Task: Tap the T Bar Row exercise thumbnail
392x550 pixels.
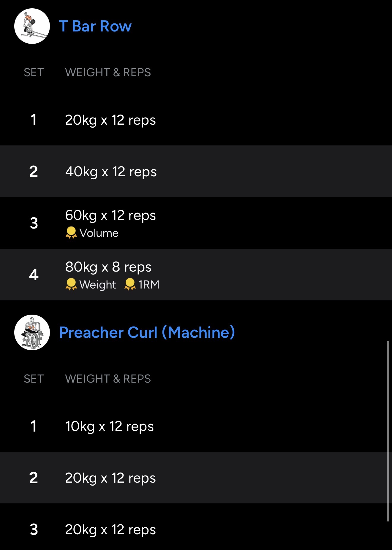Action: tap(32, 26)
